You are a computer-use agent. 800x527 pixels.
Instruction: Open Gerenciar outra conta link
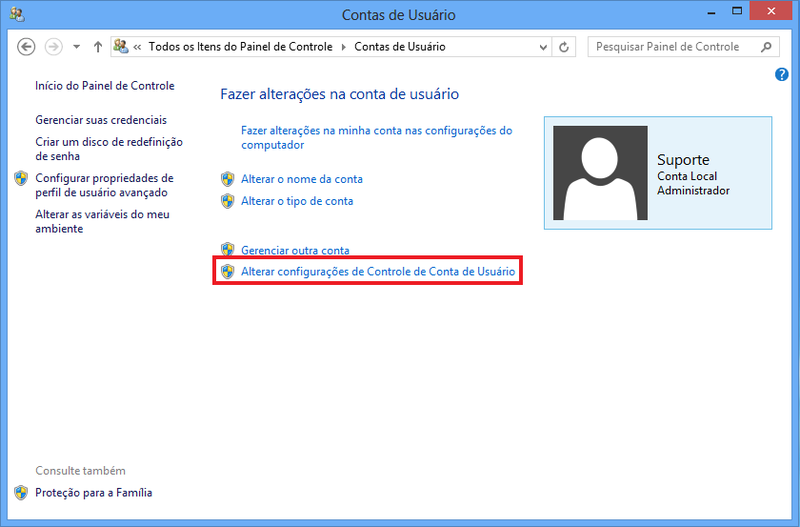click(x=295, y=250)
